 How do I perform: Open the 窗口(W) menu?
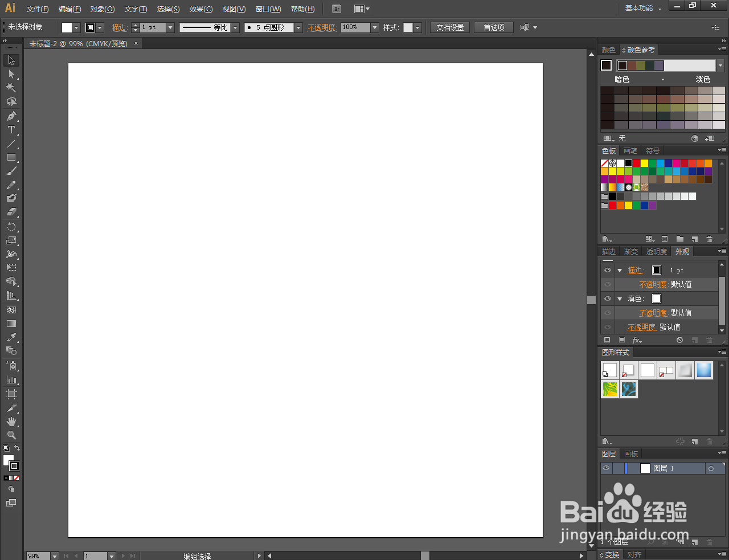coord(268,9)
